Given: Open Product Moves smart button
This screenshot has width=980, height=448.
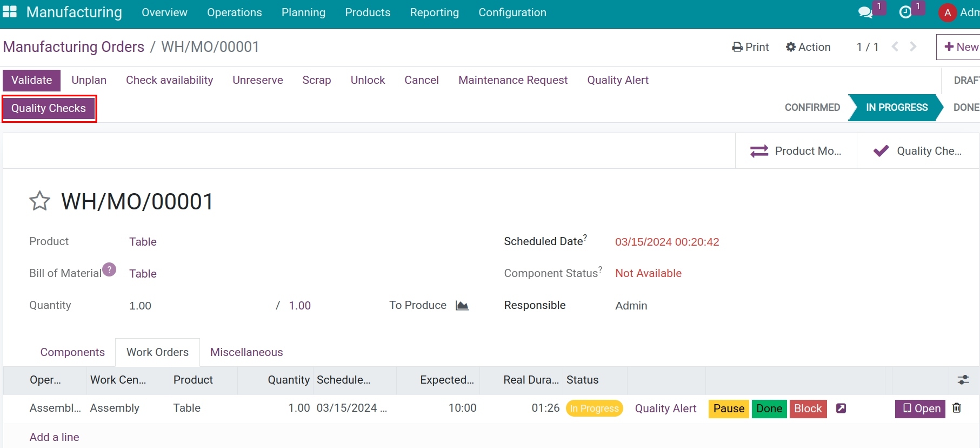Looking at the screenshot, I should click(x=796, y=151).
